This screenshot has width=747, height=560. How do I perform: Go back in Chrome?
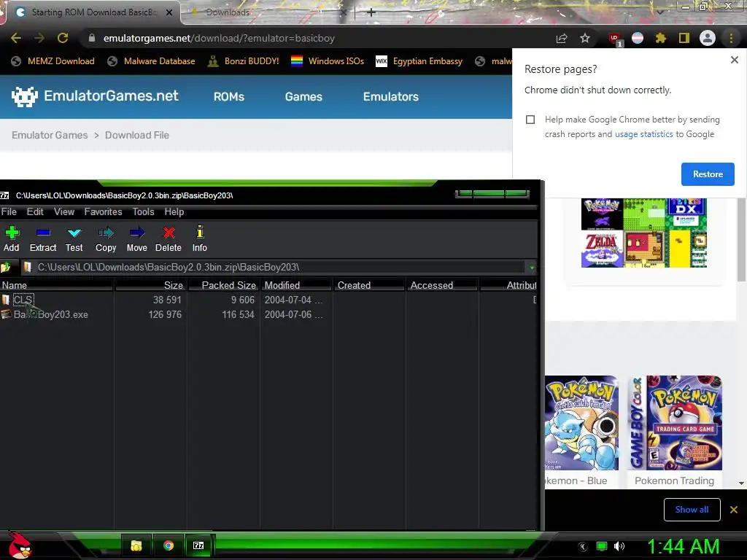16,38
